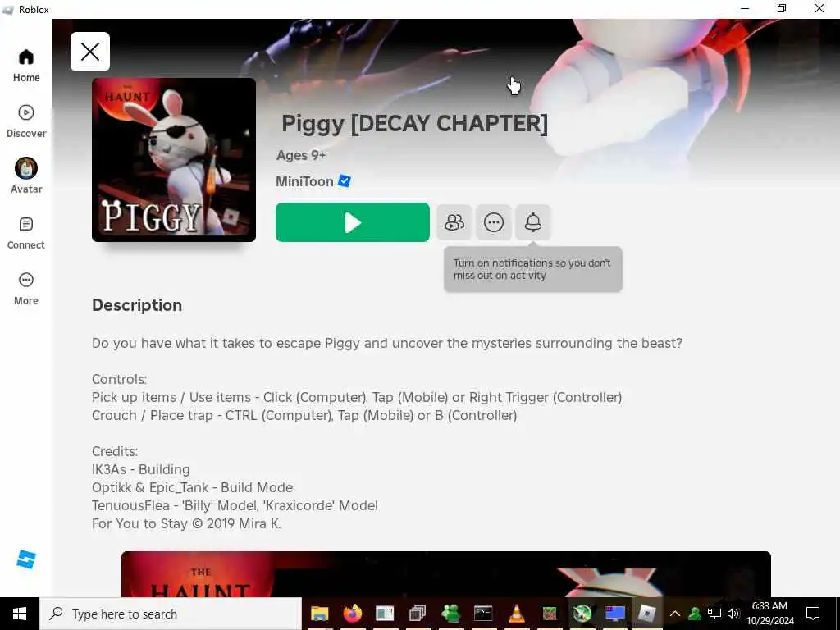Open the MiniToon creator profile link
The image size is (840, 630).
click(x=304, y=181)
